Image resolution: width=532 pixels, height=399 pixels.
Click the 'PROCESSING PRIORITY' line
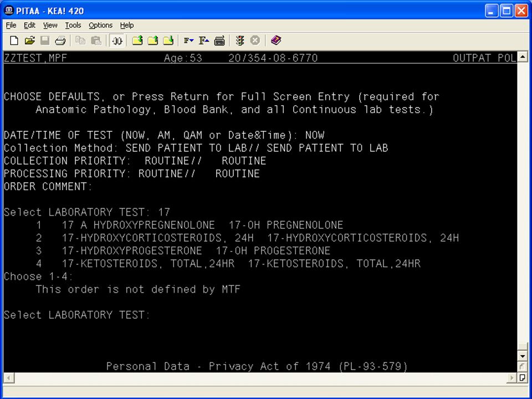click(132, 173)
